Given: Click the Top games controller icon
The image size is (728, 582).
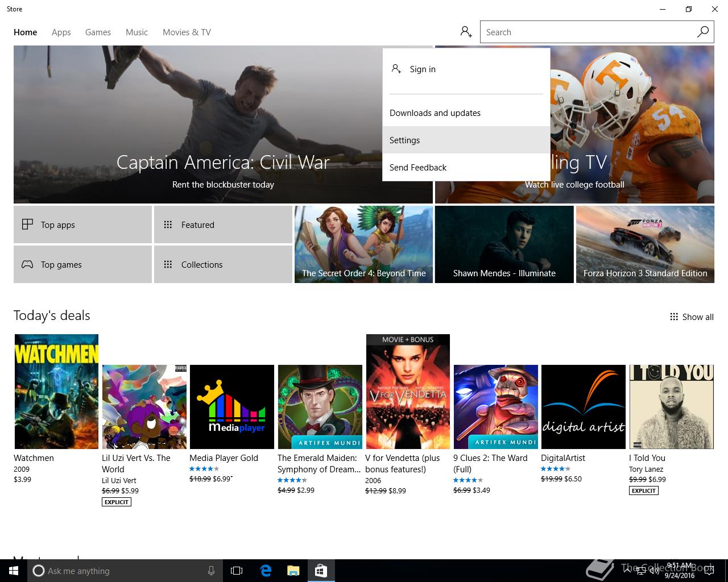Looking at the screenshot, I should click(x=27, y=264).
